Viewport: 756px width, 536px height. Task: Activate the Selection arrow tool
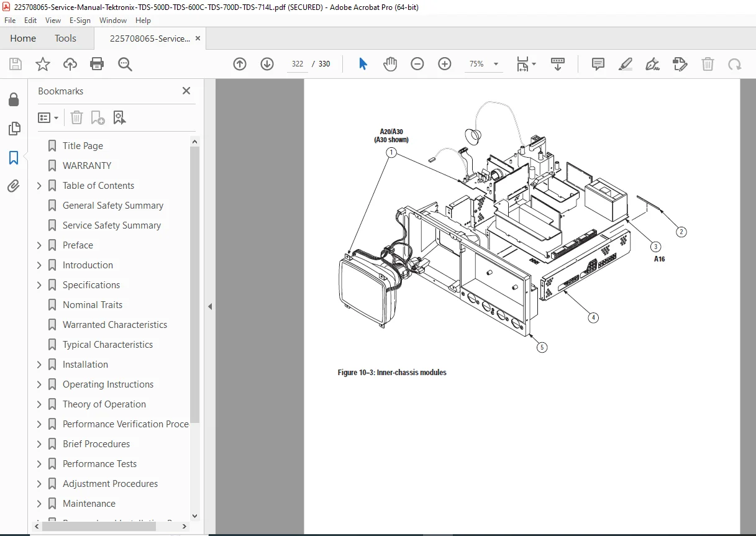coord(363,64)
